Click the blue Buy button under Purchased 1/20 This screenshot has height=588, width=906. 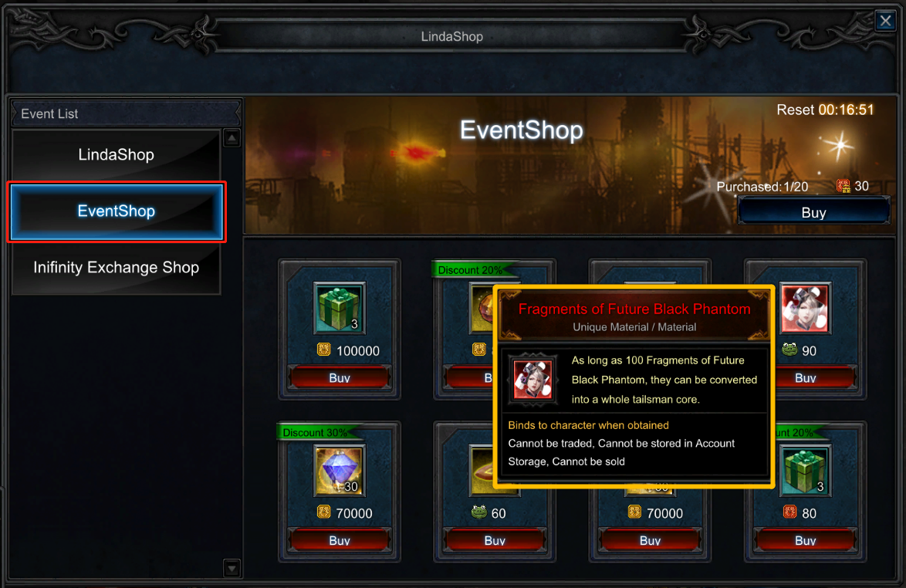click(813, 212)
